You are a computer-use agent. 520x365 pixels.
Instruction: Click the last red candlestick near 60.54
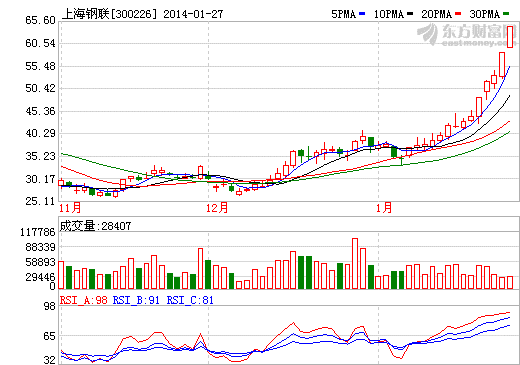(510, 37)
